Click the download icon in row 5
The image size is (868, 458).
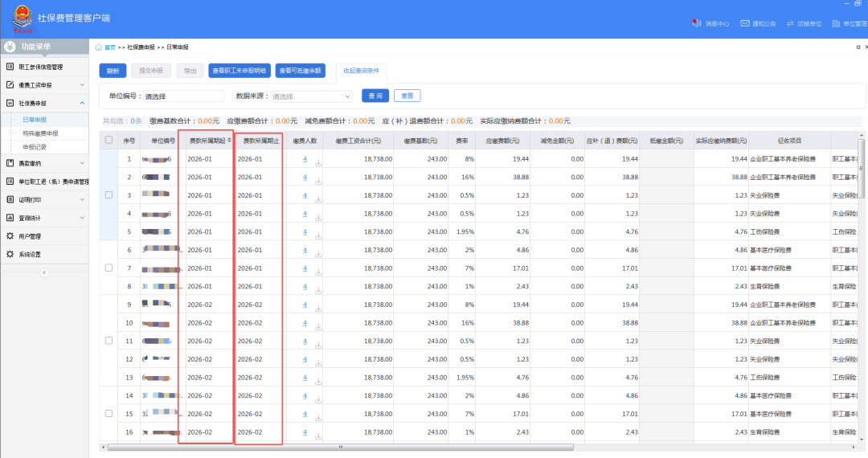(319, 235)
